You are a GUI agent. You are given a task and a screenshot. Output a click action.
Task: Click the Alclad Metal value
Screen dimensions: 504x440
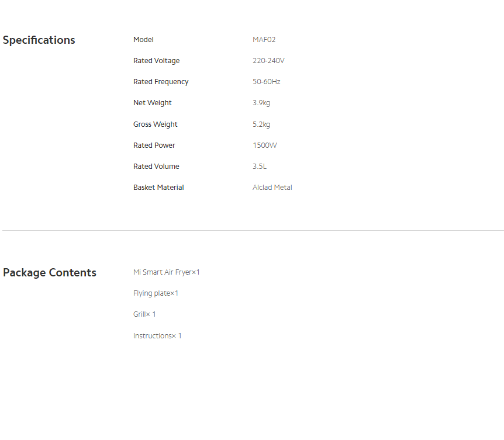click(x=272, y=188)
